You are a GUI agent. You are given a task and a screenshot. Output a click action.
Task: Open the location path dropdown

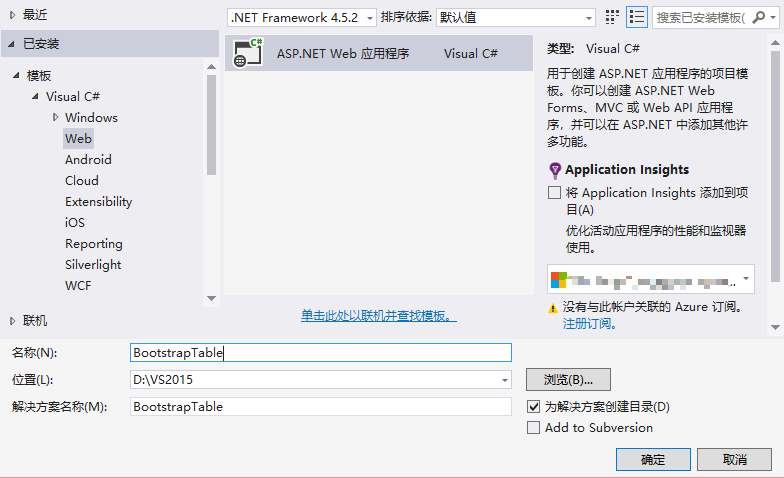(x=504, y=380)
